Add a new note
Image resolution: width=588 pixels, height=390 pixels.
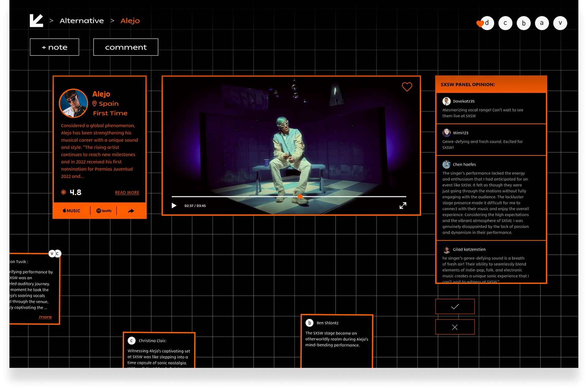[x=55, y=47]
